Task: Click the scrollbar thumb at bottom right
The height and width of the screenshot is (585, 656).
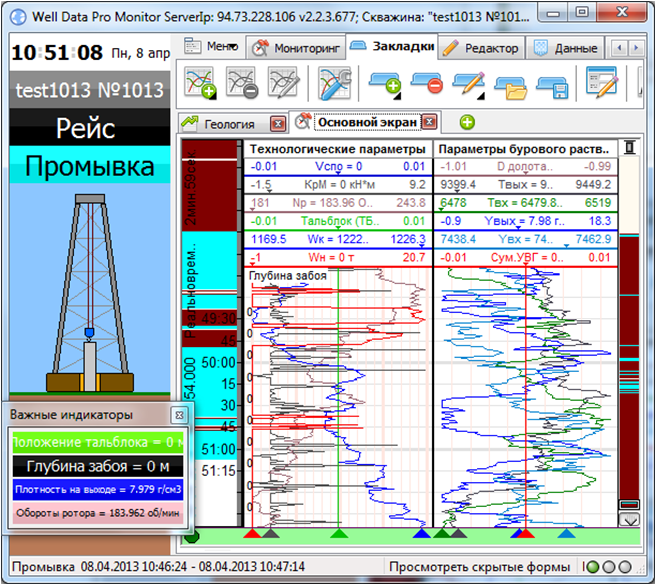Action: [x=629, y=505]
